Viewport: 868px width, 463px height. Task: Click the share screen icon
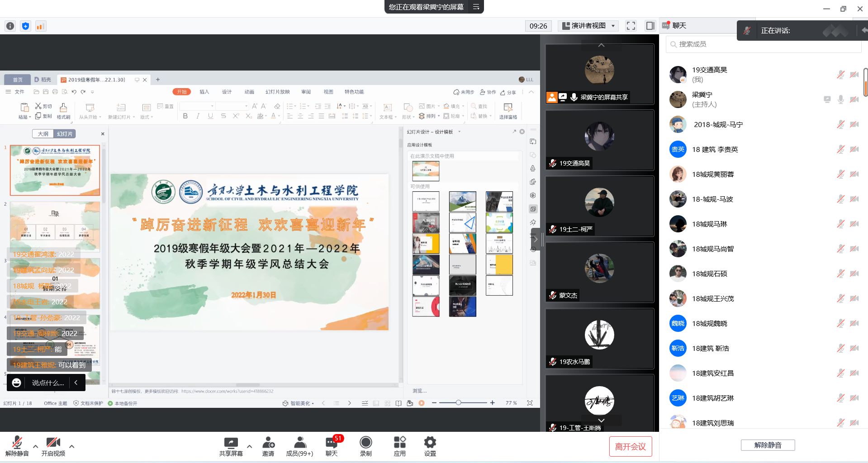231,443
